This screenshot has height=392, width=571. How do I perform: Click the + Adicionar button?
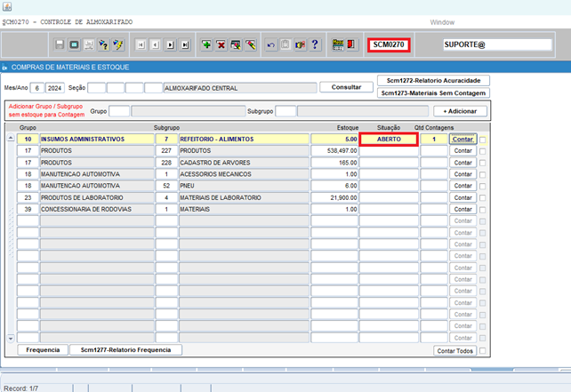[460, 111]
